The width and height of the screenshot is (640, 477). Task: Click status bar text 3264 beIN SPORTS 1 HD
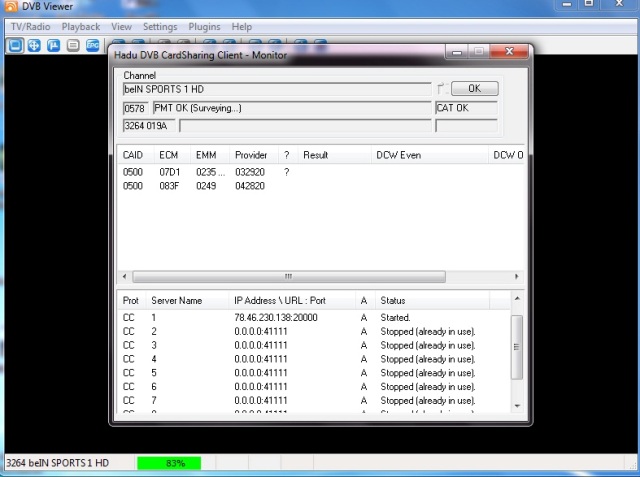tap(58, 463)
